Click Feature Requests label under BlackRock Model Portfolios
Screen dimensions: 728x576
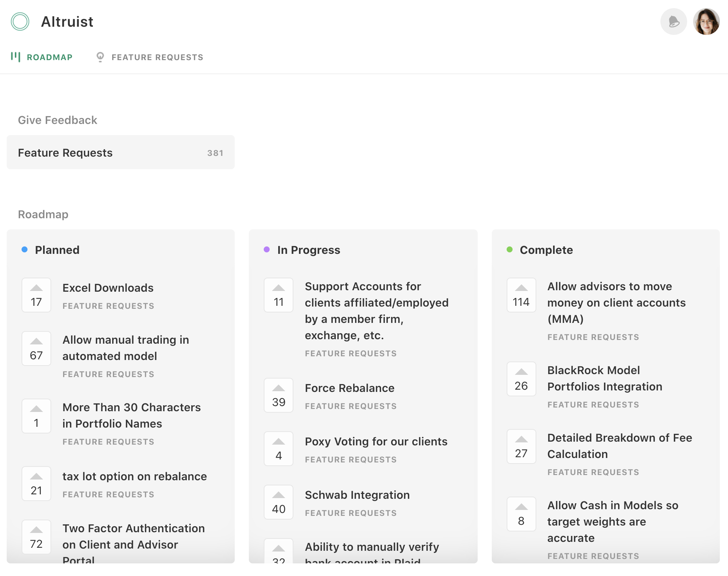tap(594, 405)
